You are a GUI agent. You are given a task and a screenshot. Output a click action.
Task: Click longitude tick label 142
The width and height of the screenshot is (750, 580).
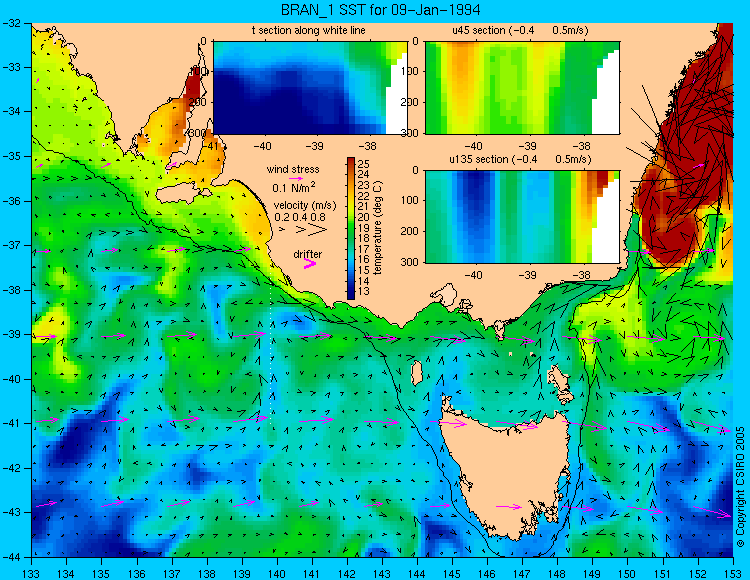(347, 573)
